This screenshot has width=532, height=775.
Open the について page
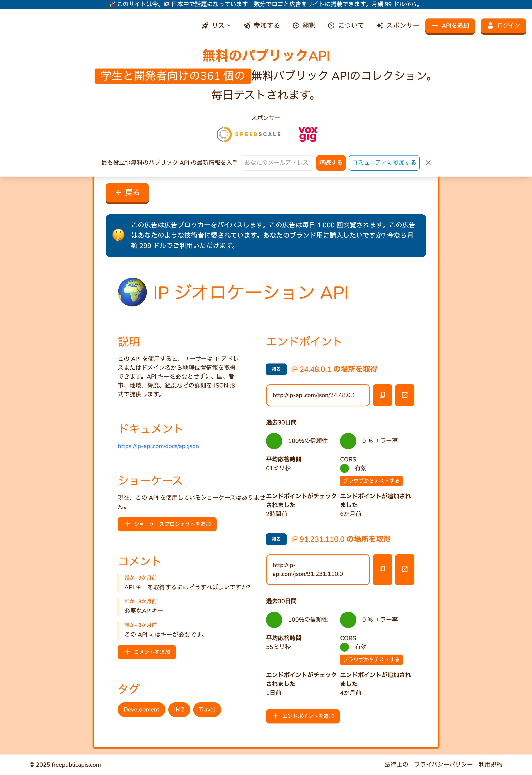tap(346, 26)
